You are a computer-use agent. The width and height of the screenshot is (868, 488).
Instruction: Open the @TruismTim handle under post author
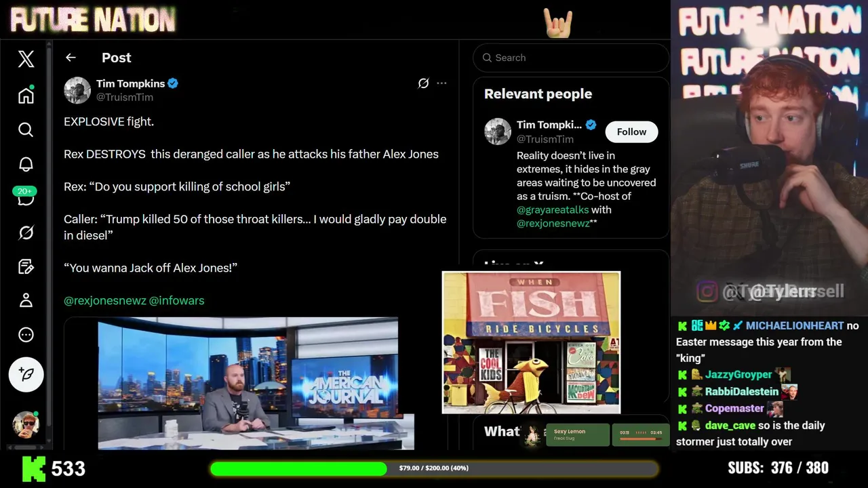tap(124, 97)
